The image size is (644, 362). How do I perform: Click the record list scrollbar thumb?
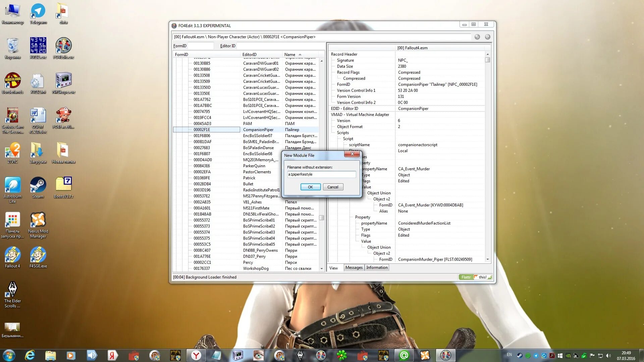pyautogui.click(x=321, y=218)
